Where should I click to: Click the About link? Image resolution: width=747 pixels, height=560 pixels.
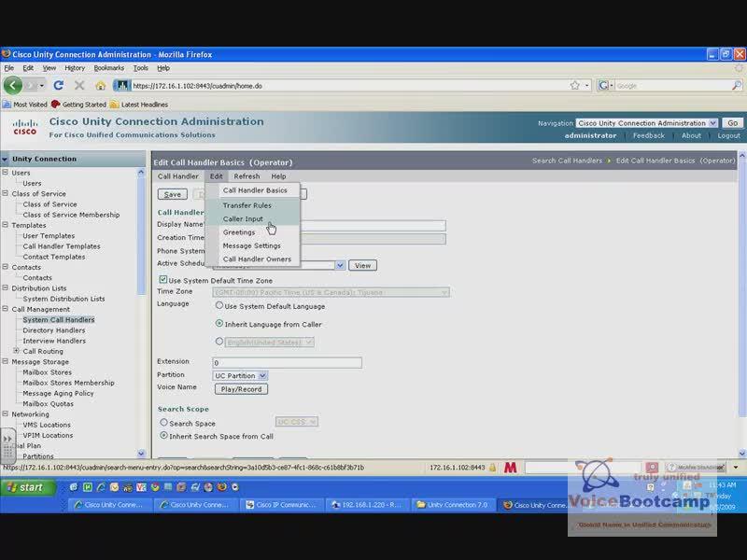pyautogui.click(x=691, y=135)
